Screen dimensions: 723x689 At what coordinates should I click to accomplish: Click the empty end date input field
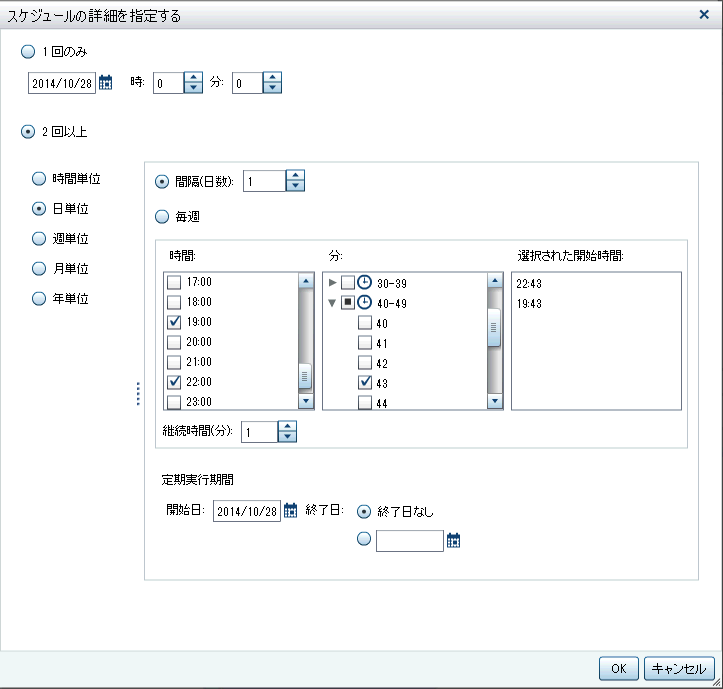tap(409, 541)
